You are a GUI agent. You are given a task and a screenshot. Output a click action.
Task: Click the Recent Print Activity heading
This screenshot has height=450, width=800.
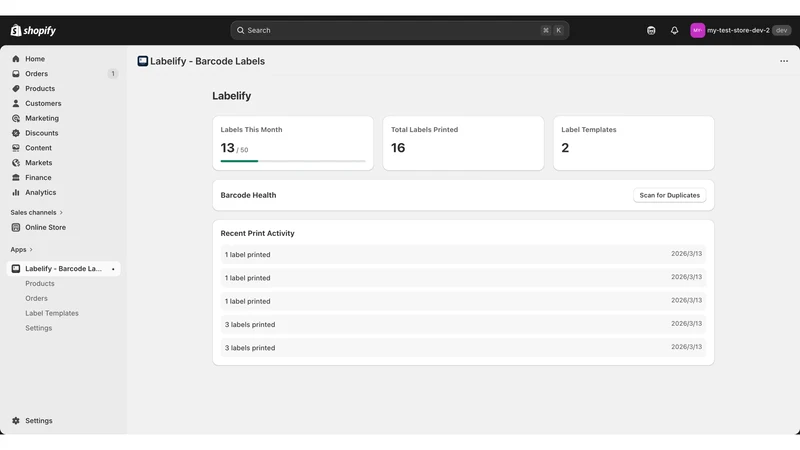pyautogui.click(x=258, y=233)
